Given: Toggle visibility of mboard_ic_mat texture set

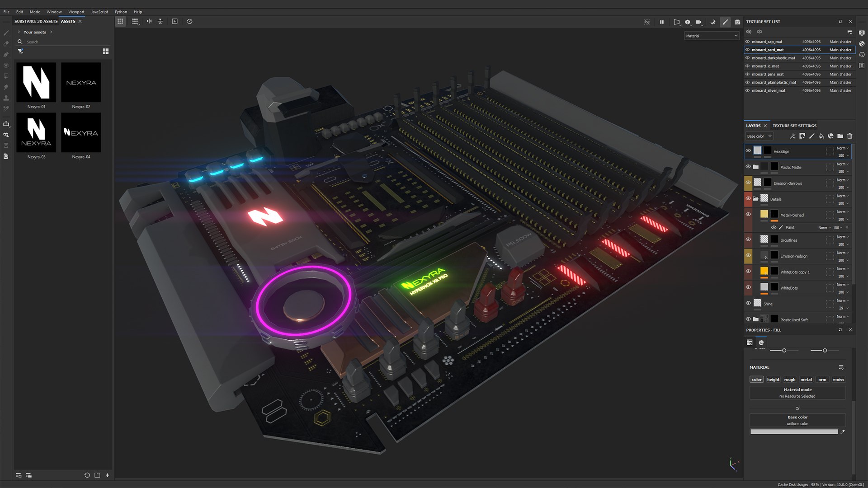Looking at the screenshot, I should 748,66.
